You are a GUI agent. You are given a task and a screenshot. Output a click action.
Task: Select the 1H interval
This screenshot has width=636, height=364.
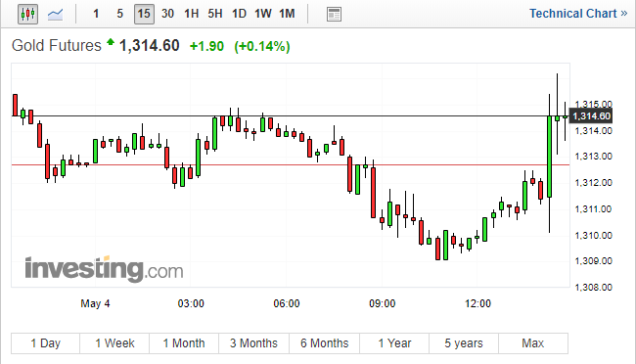192,14
